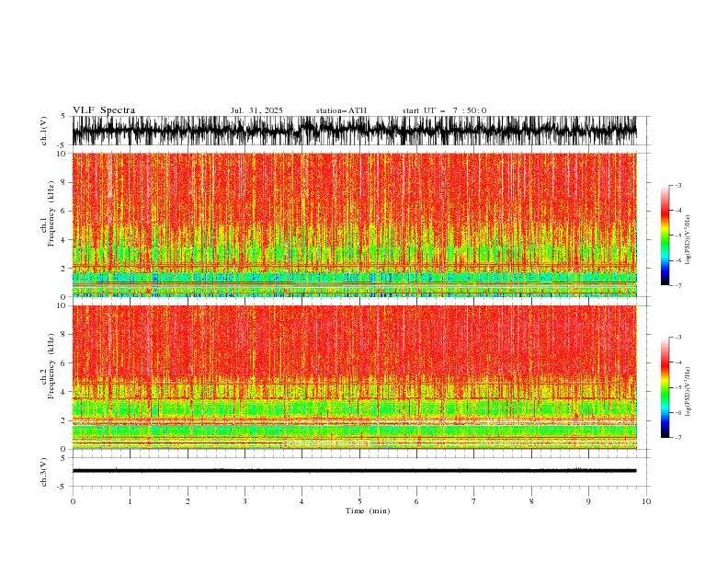Click inside the ch.1 voltage waveform plot

point(355,131)
